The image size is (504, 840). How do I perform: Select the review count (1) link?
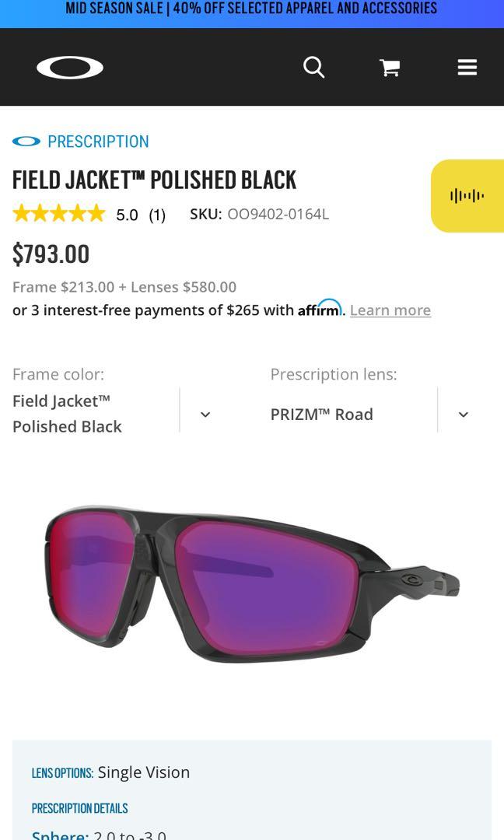click(x=156, y=215)
